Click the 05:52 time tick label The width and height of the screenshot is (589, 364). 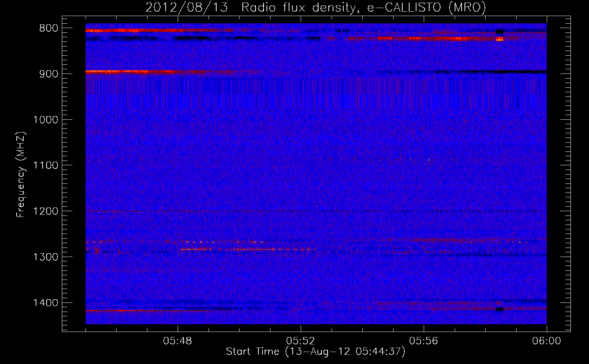point(301,341)
